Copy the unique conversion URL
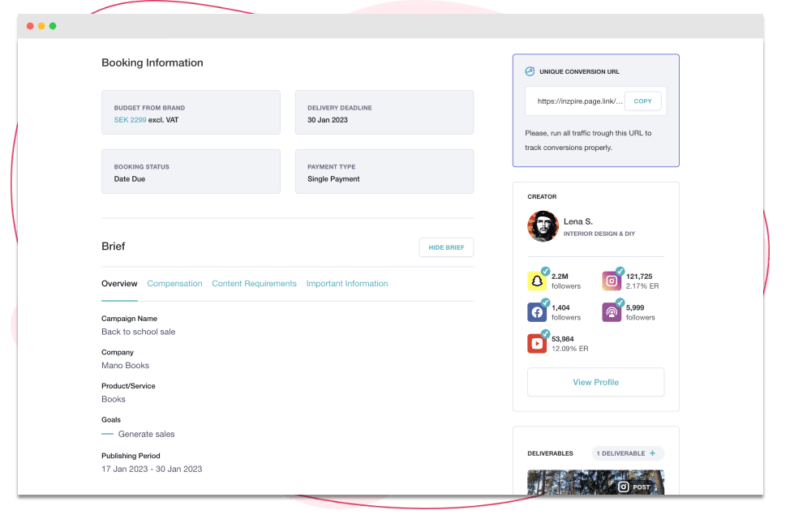Image resolution: width=807 pixels, height=532 pixels. pos(643,101)
